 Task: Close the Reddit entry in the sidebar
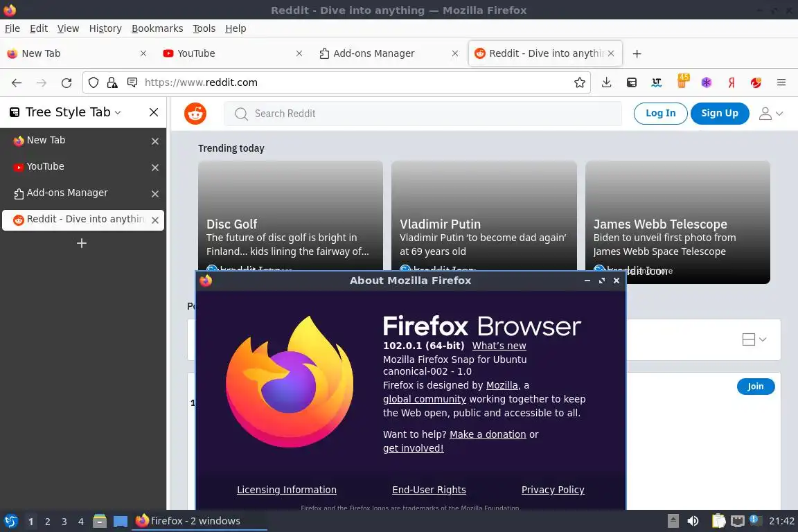pos(155,220)
